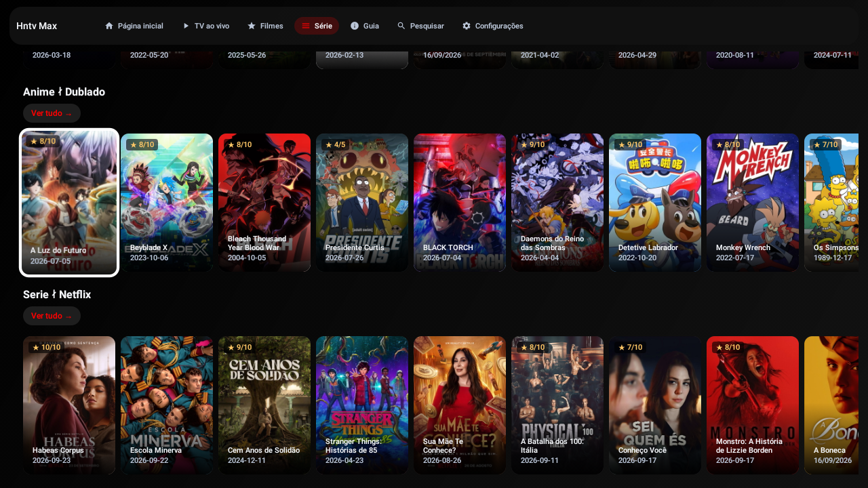Open the Conheço Você poster

pos(655,405)
